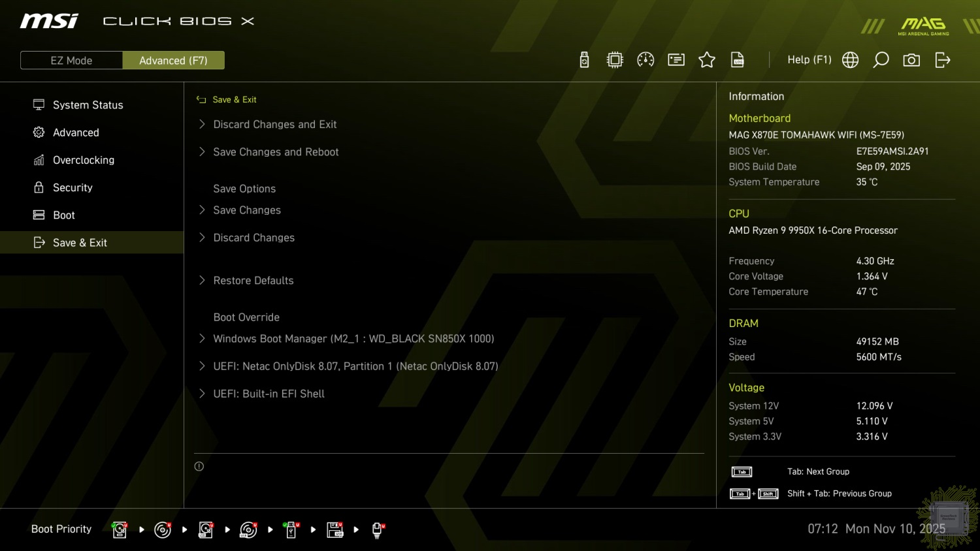This screenshot has width=980, height=551.
Task: Expand Restore Defaults entry
Action: click(x=253, y=280)
